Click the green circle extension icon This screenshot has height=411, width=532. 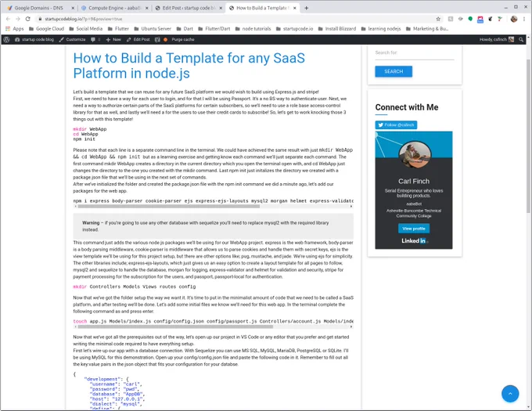coord(470,19)
